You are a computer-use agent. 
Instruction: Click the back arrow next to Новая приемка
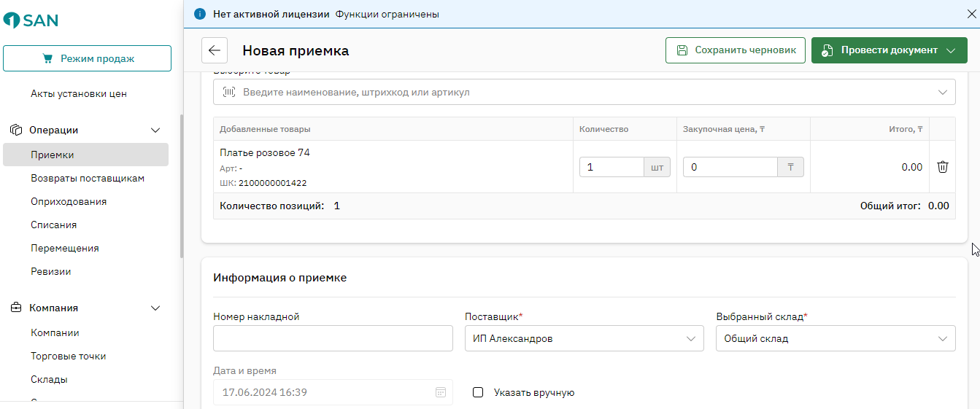point(215,50)
